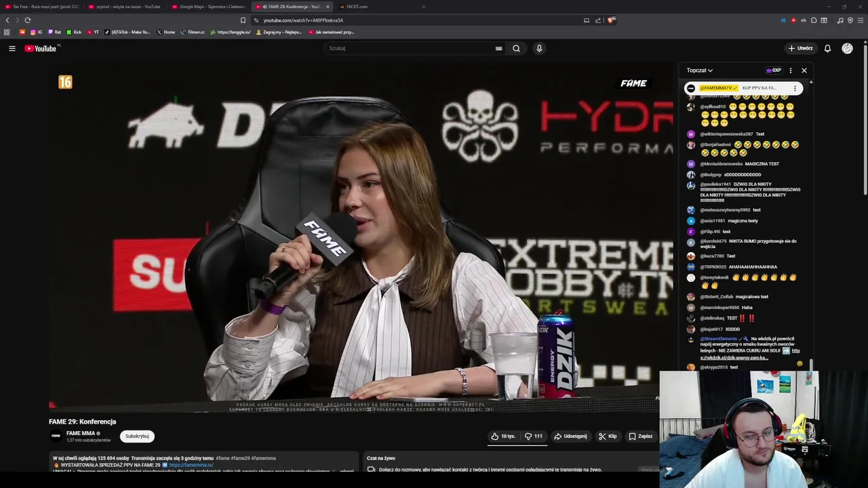The image size is (868, 488).
Task: Bookmark this page with the bookmark icon
Action: pyautogui.click(x=243, y=20)
